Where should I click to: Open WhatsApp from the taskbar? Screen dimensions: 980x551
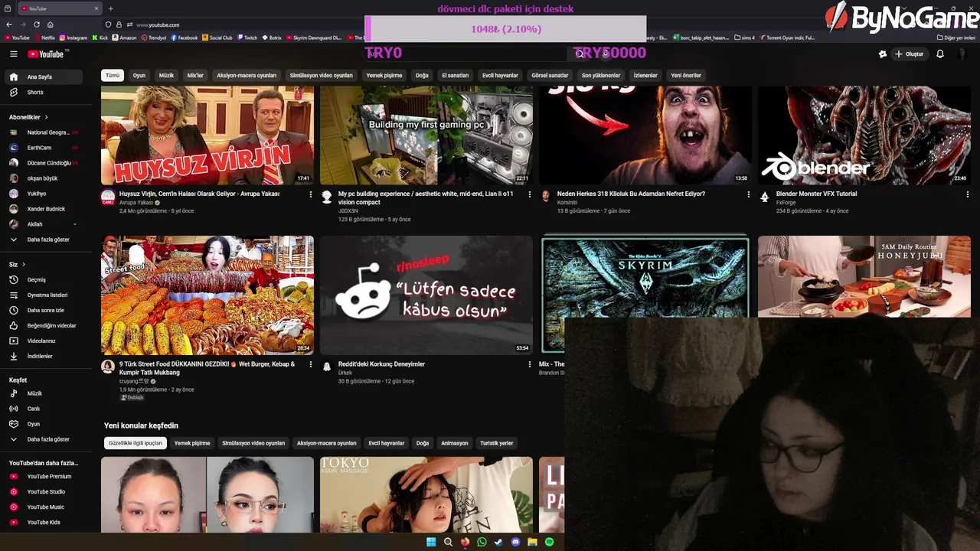click(482, 542)
